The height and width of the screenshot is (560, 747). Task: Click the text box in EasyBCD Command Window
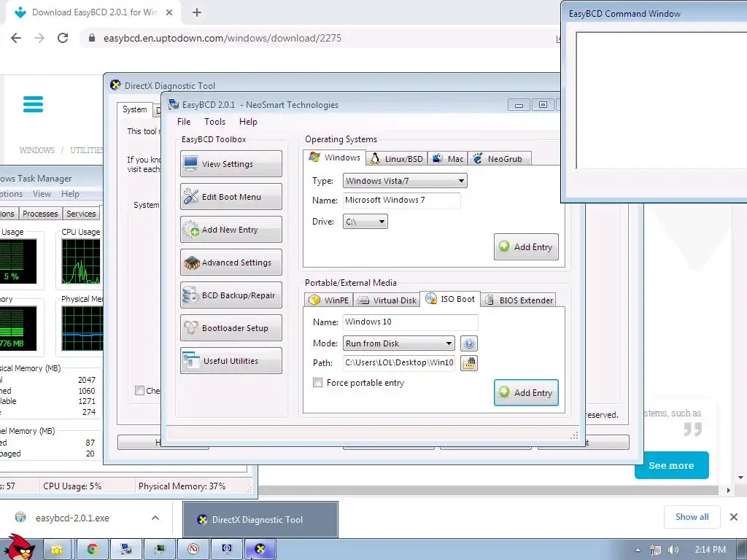pos(661,101)
